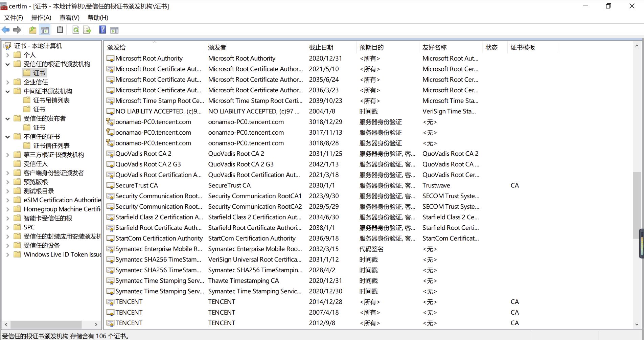Expand the eSIM Certification Authorities node
This screenshot has width=644, height=340.
[x=8, y=200]
